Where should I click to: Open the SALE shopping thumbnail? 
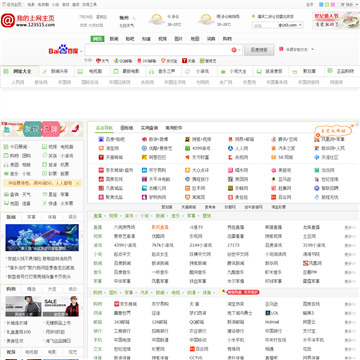[61, 306]
